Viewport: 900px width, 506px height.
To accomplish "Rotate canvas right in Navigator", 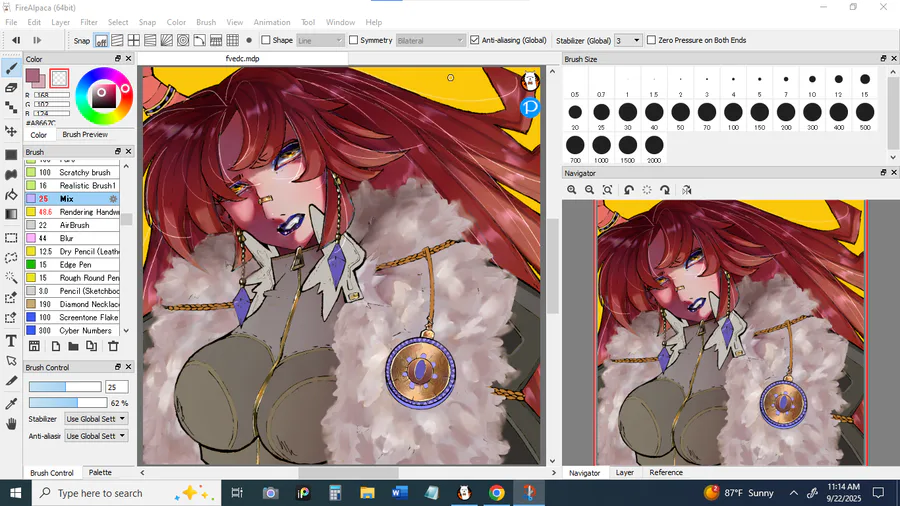I will pyautogui.click(x=665, y=190).
